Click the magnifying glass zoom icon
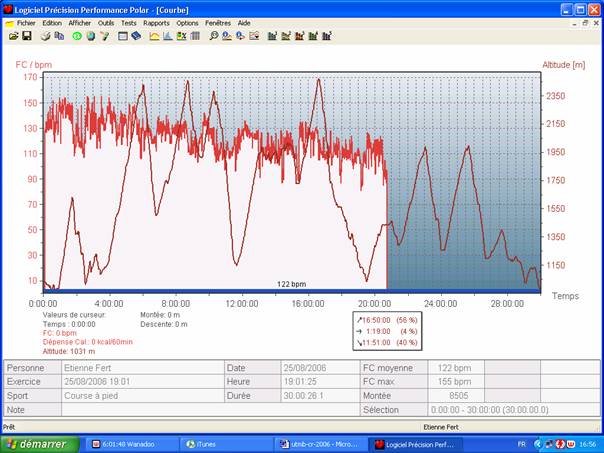This screenshot has height=453, width=604. coord(212,36)
